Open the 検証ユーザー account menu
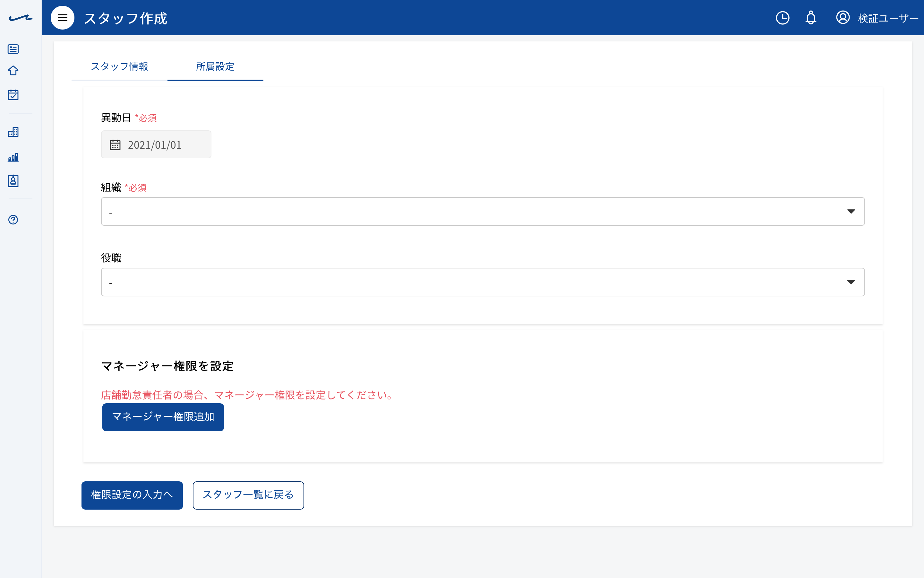Screen dimensions: 924x578 (x=888, y=18)
